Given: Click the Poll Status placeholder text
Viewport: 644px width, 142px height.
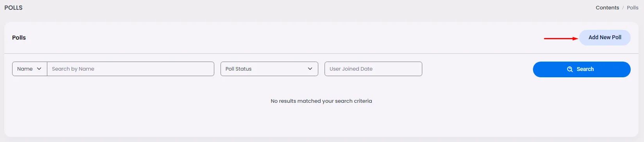Looking at the screenshot, I should point(239,69).
